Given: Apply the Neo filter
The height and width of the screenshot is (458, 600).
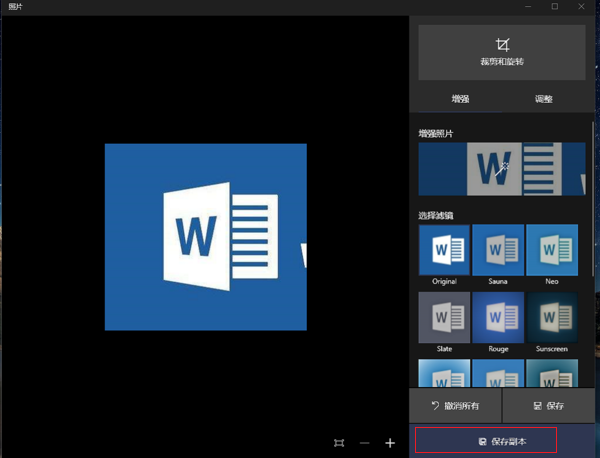Looking at the screenshot, I should tap(552, 250).
